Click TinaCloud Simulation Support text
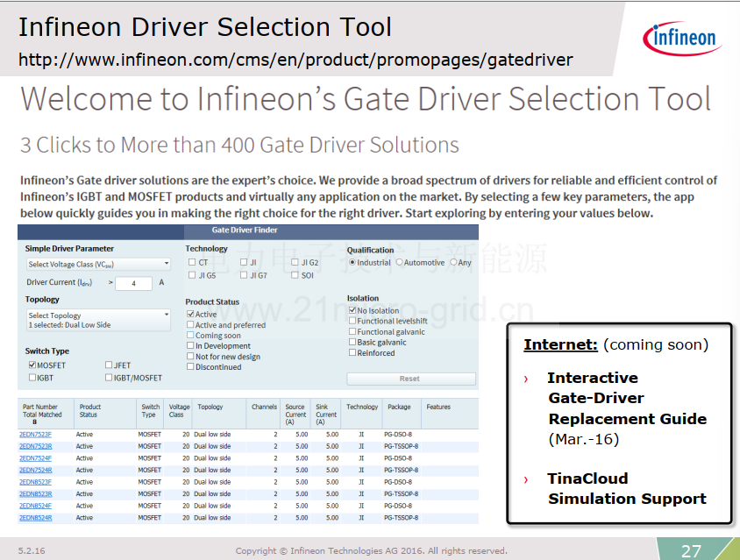Viewport: 740px width, 560px height. coord(627,489)
